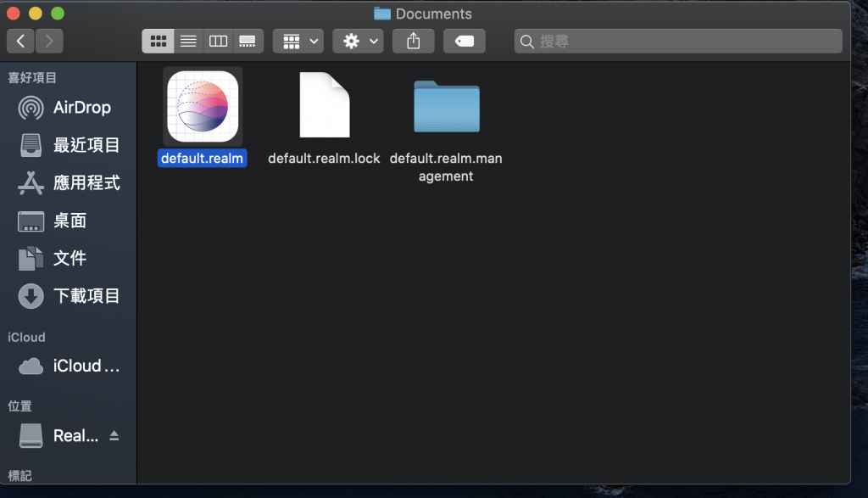
Task: Switch to icon view
Action: click(159, 41)
